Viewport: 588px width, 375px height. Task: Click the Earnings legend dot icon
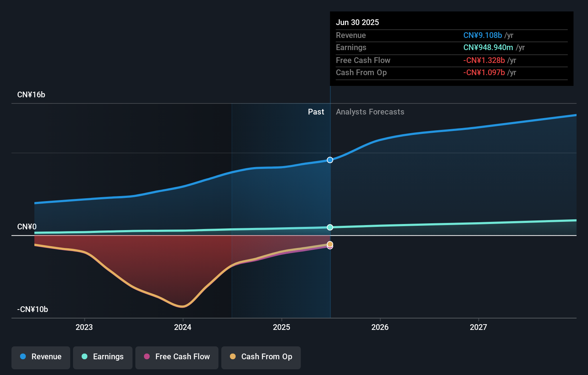pyautogui.click(x=85, y=357)
